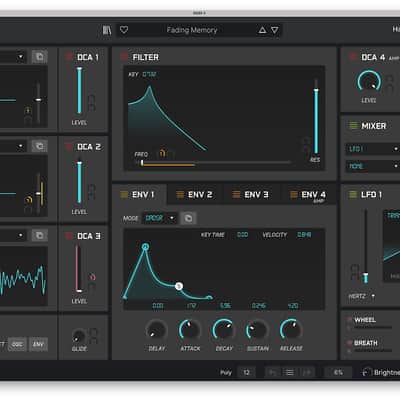This screenshot has height=400, width=400.
Task: Click the filter RES vertical slider
Action: (316, 117)
